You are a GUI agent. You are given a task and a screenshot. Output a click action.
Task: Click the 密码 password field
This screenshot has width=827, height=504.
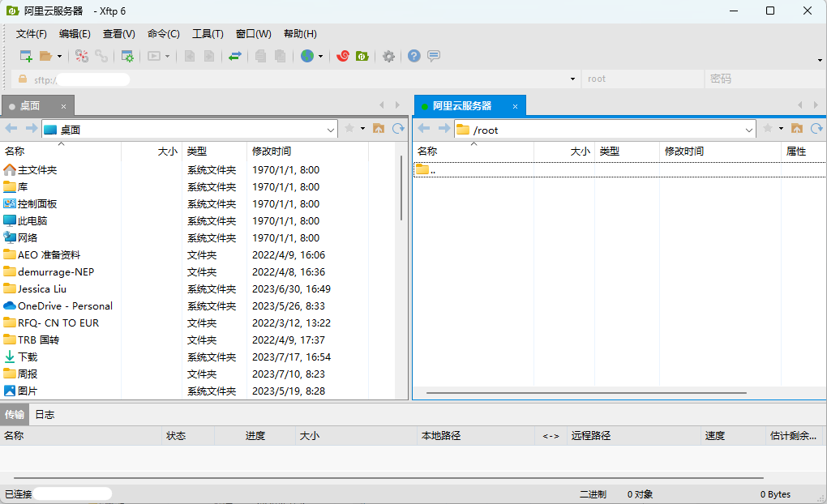point(765,79)
